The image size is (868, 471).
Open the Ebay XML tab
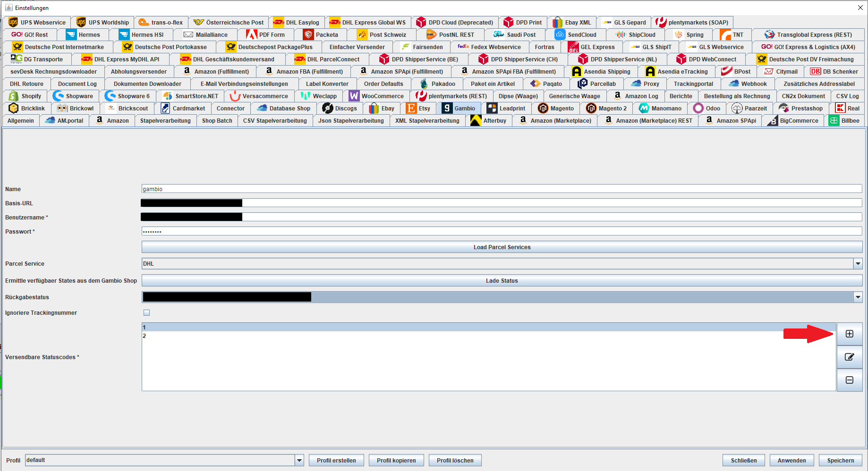[x=572, y=22]
